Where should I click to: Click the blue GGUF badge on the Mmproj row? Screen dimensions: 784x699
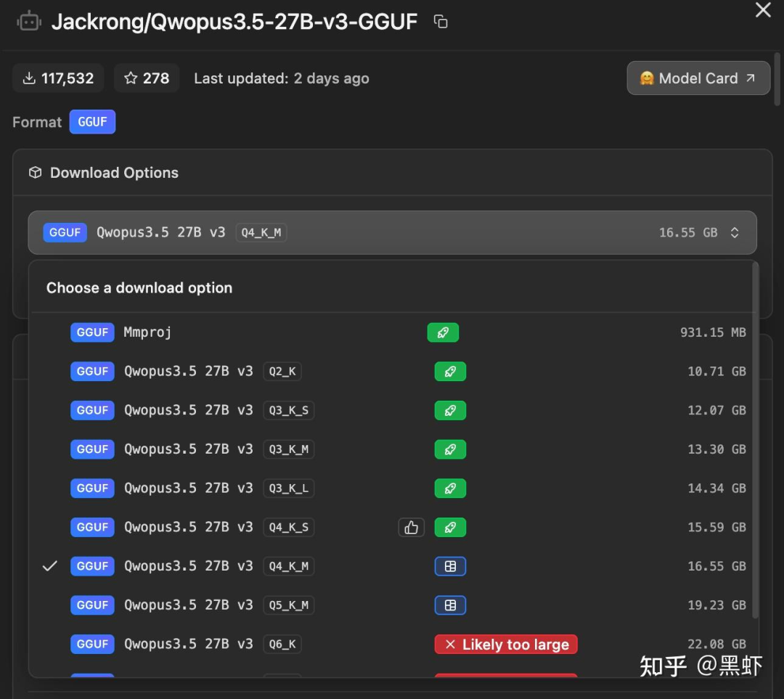[x=92, y=332]
